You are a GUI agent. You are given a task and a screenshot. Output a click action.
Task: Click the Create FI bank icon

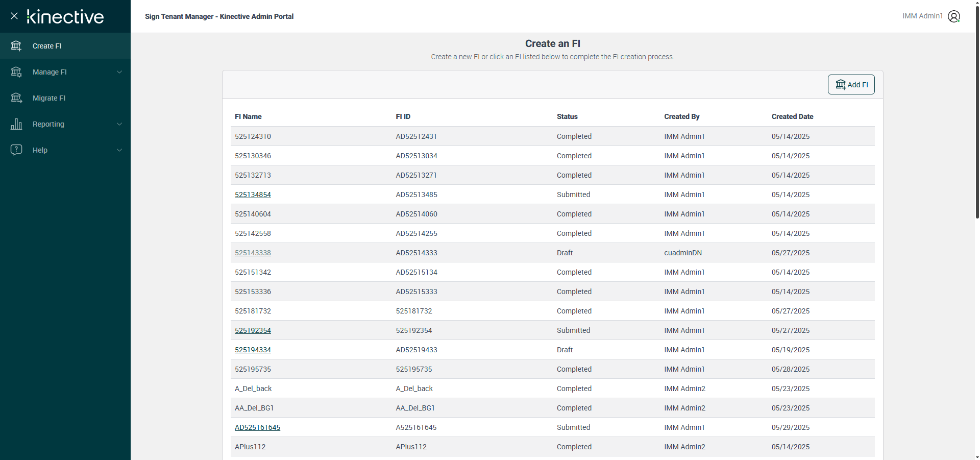click(16, 46)
